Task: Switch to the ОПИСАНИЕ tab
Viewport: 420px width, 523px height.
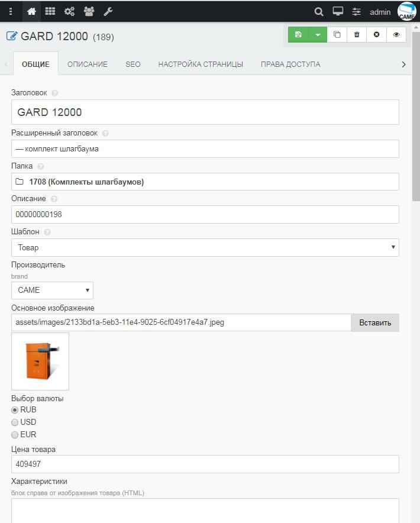Action: [87, 64]
